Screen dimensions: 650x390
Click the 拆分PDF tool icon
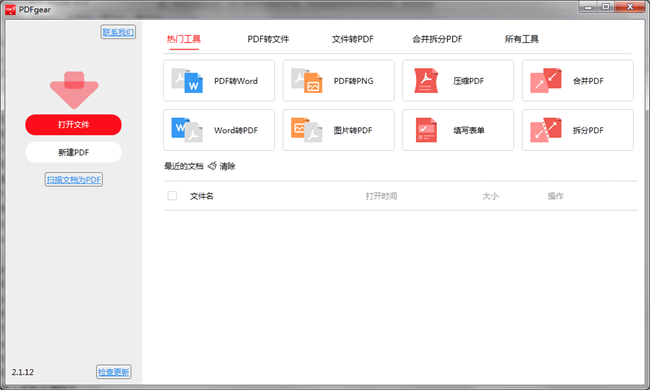[x=546, y=130]
